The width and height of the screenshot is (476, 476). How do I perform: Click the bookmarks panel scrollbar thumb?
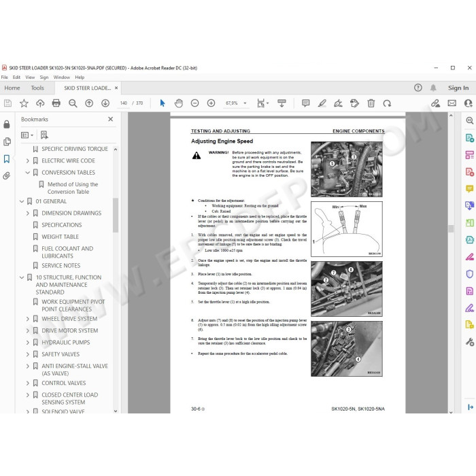(x=116, y=216)
